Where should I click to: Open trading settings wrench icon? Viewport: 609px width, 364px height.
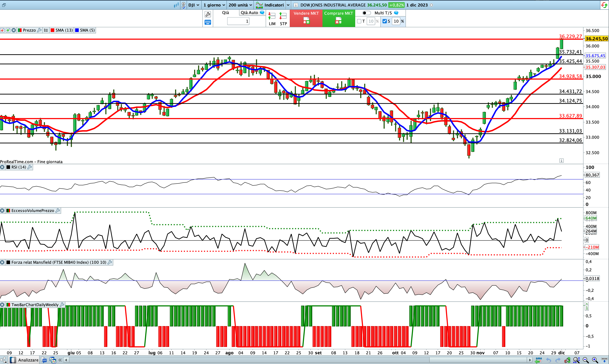pos(208,15)
